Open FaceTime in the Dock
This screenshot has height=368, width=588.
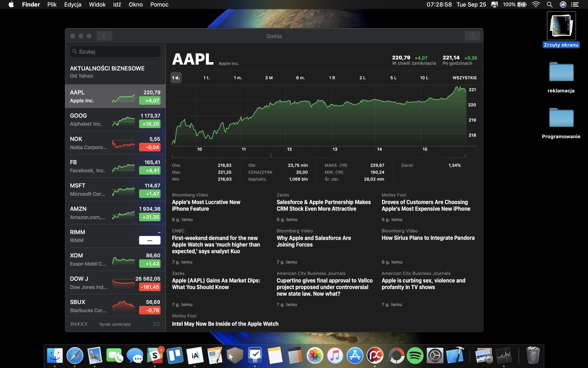click(x=115, y=356)
